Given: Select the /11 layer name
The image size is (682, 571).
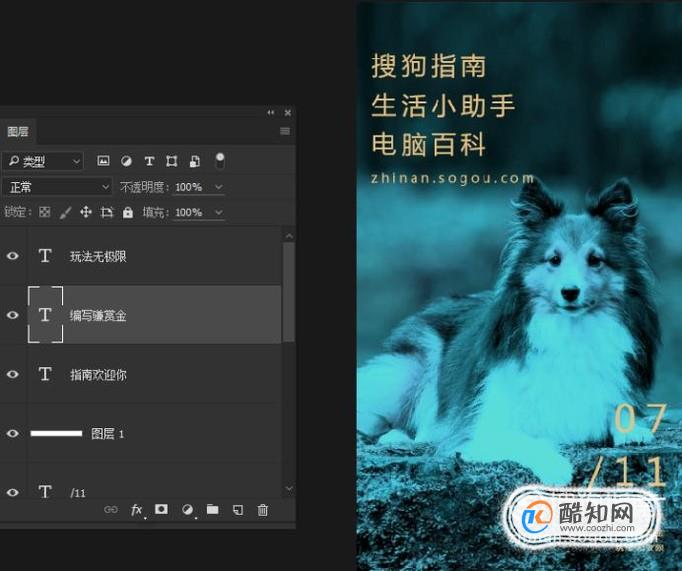Looking at the screenshot, I should click(x=78, y=493).
